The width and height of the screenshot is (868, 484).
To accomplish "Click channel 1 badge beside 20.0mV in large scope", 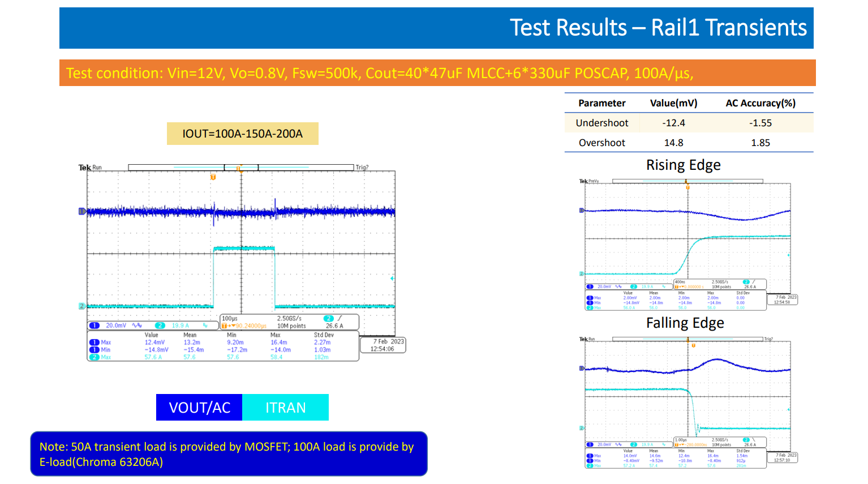I will pos(94,325).
